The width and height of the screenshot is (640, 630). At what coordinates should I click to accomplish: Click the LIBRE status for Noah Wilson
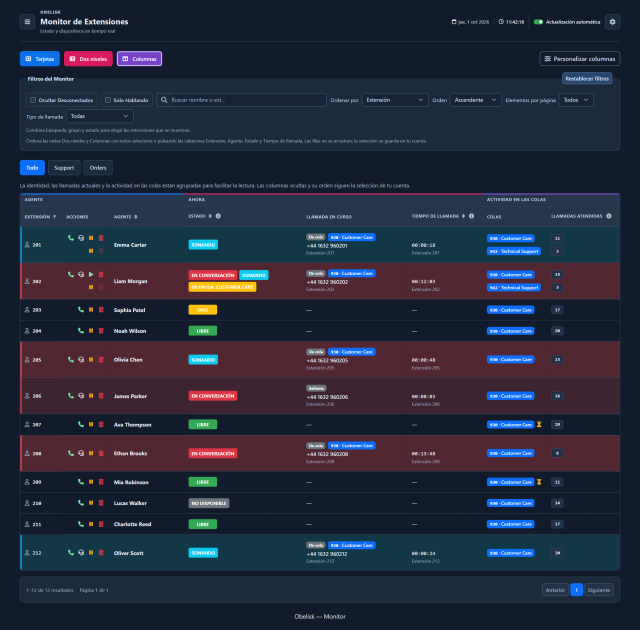[x=202, y=331]
